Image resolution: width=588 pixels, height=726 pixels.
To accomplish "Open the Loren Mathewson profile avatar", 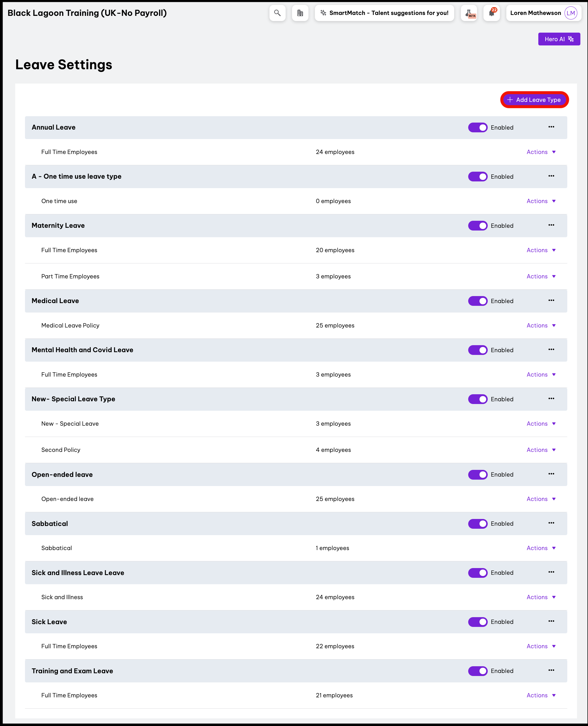I will (571, 13).
